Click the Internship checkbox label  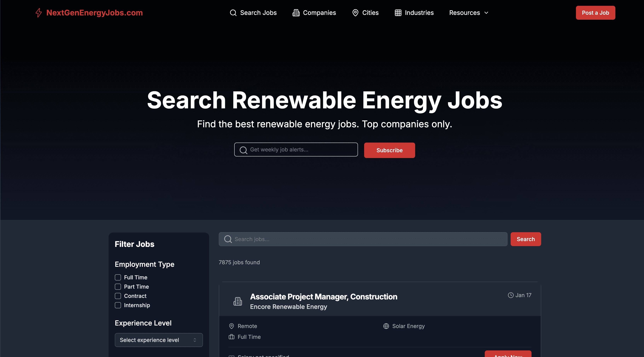(x=137, y=305)
